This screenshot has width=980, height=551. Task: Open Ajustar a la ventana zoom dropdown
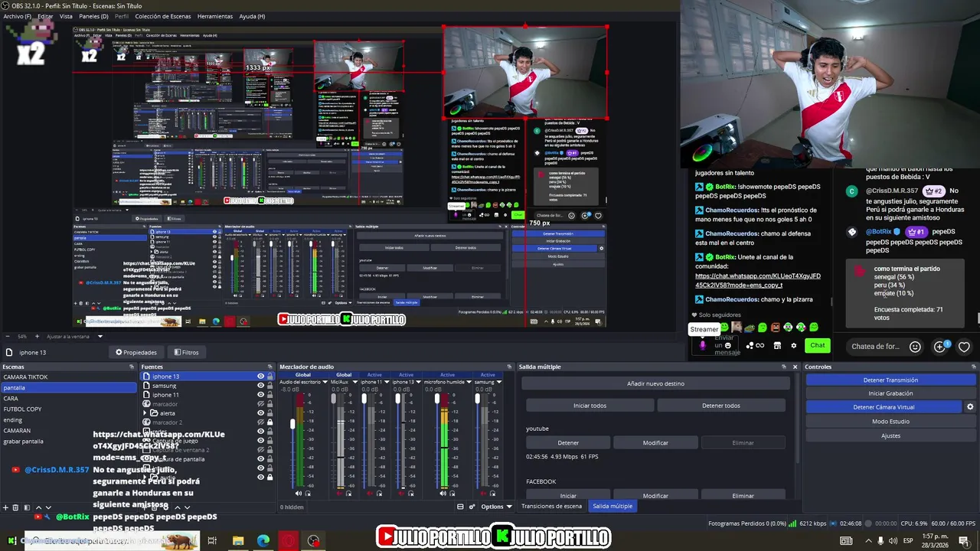(100, 336)
